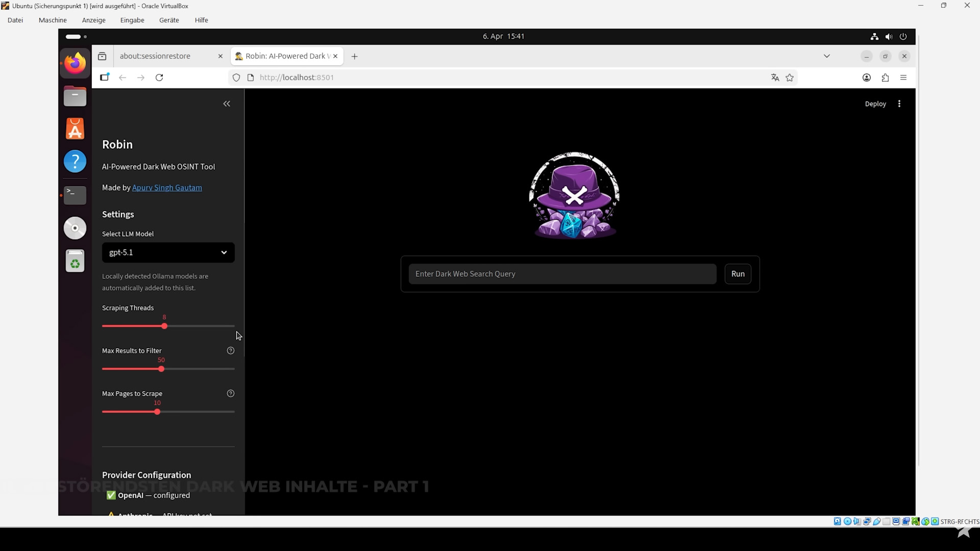Click OpenAI — configured status text
This screenshot has width=980, height=551.
[148, 495]
